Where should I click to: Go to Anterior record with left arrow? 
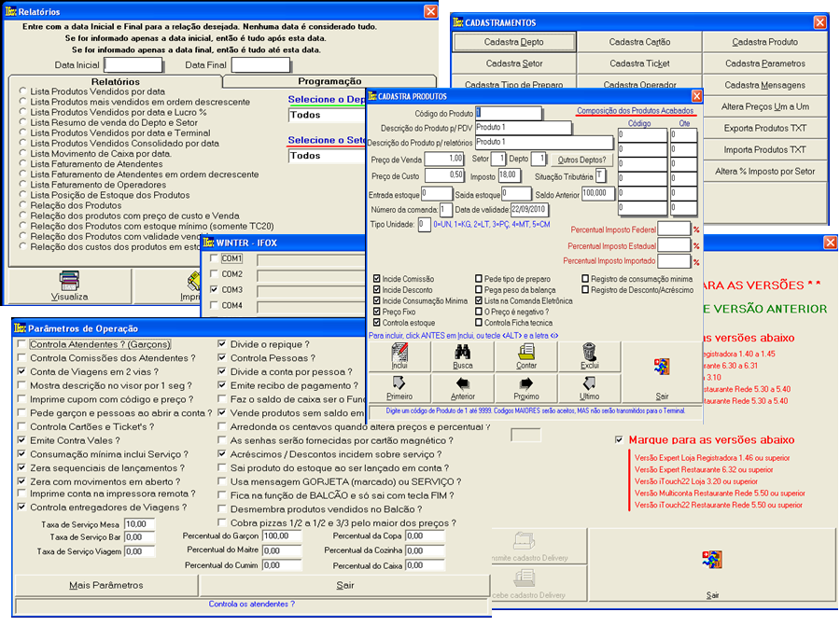pyautogui.click(x=463, y=383)
